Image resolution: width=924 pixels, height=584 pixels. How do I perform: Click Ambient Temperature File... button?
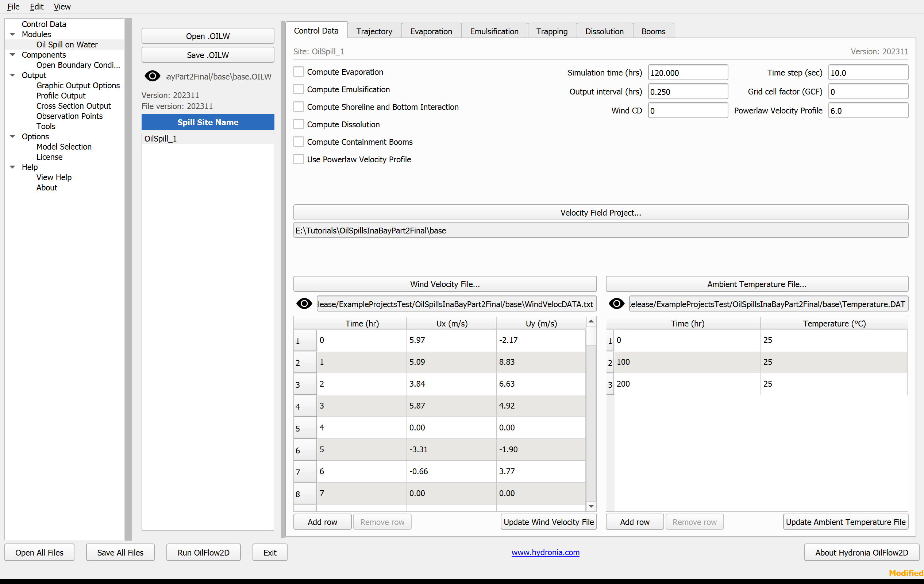click(x=757, y=284)
